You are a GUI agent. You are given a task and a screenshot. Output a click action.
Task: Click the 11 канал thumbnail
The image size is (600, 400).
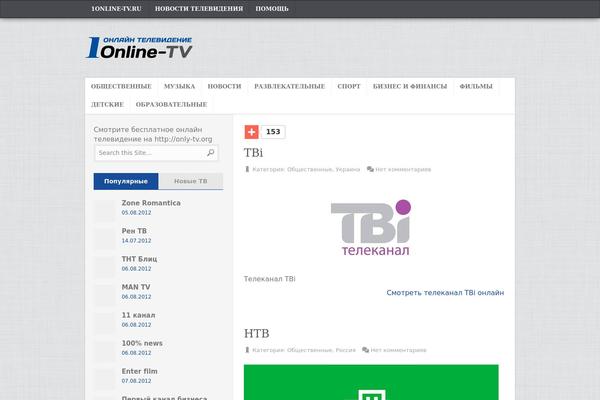click(x=104, y=322)
